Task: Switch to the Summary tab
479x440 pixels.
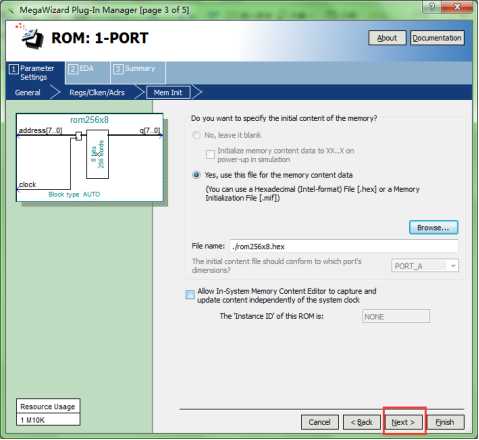Action: click(138, 72)
